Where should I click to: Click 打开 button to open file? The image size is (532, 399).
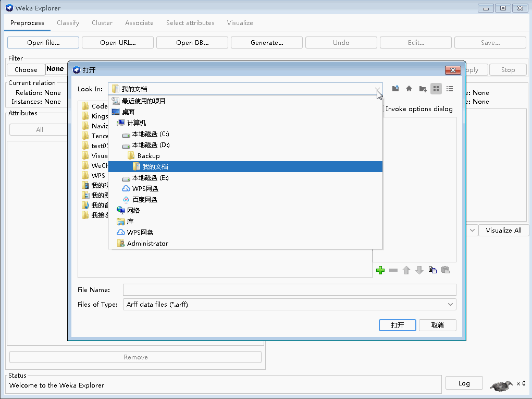397,325
